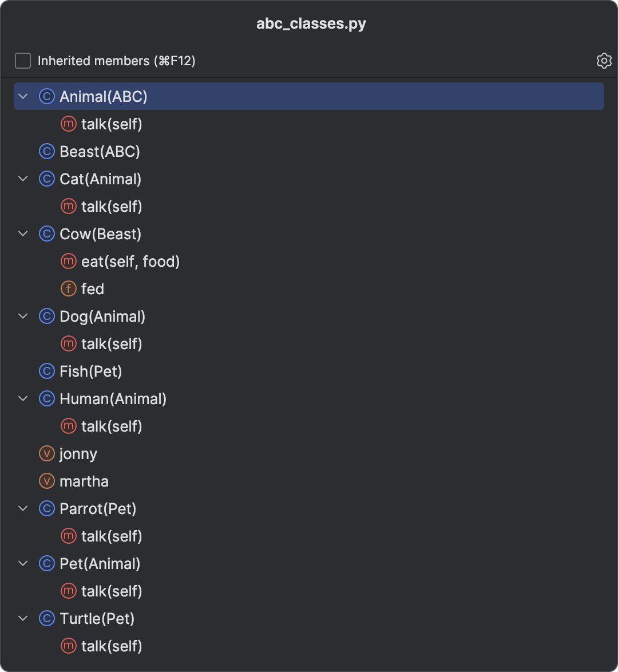This screenshot has width=618, height=672.
Task: Click the variable icon beside jonny
Action: pos(47,453)
